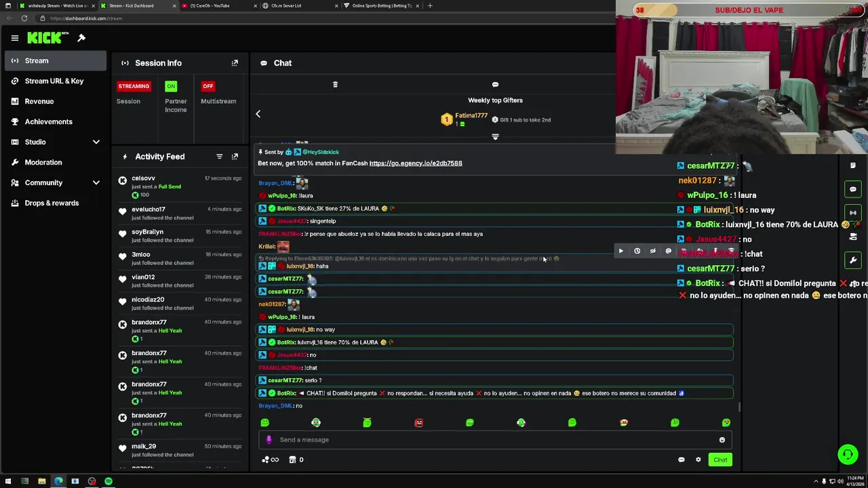Viewport: 868px width, 488px height.
Task: Click the @HeySidekick sender name
Action: click(320, 152)
